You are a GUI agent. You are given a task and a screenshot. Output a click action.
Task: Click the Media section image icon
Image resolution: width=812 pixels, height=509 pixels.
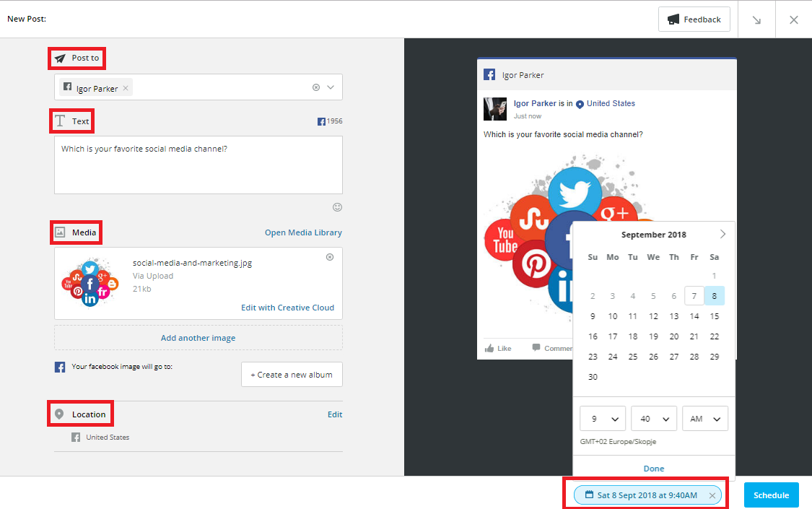[x=60, y=232]
